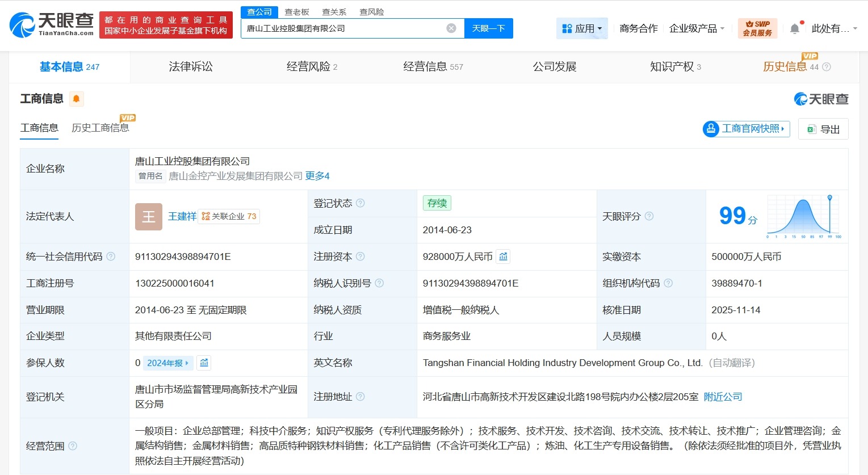This screenshot has height=475, width=868.
Task: Click the chart icon next to 2024年报
Action: pyautogui.click(x=204, y=362)
